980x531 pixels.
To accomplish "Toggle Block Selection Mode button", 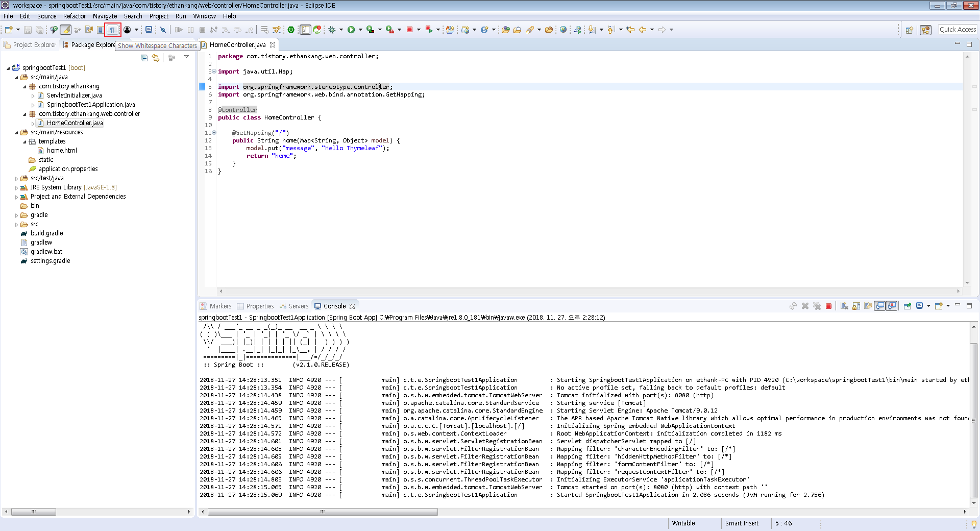I will [x=100, y=30].
